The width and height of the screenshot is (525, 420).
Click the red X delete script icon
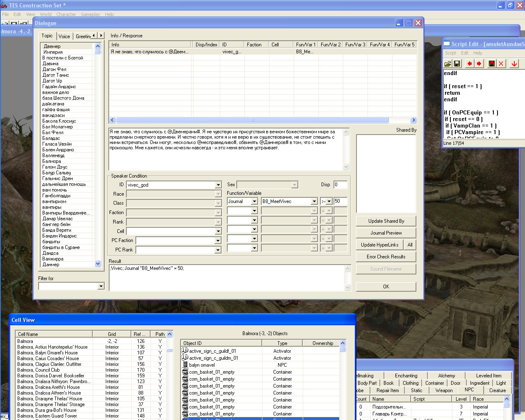501,64
